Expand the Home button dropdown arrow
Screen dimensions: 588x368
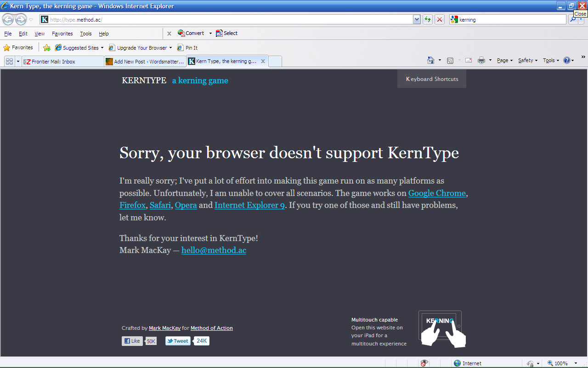[x=440, y=60]
